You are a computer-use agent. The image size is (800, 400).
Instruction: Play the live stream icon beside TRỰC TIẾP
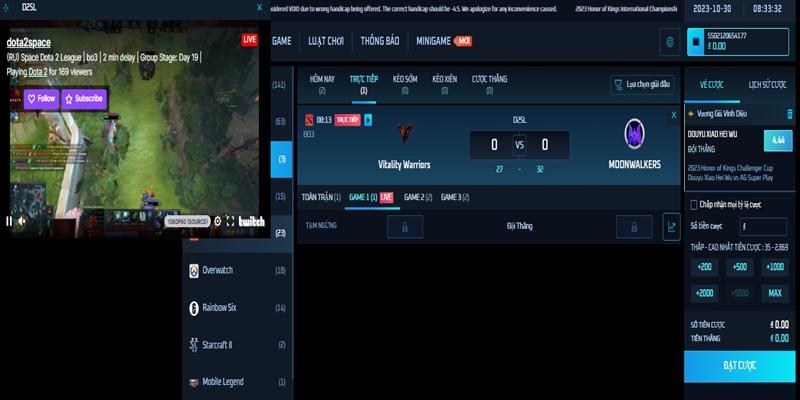pyautogui.click(x=368, y=120)
